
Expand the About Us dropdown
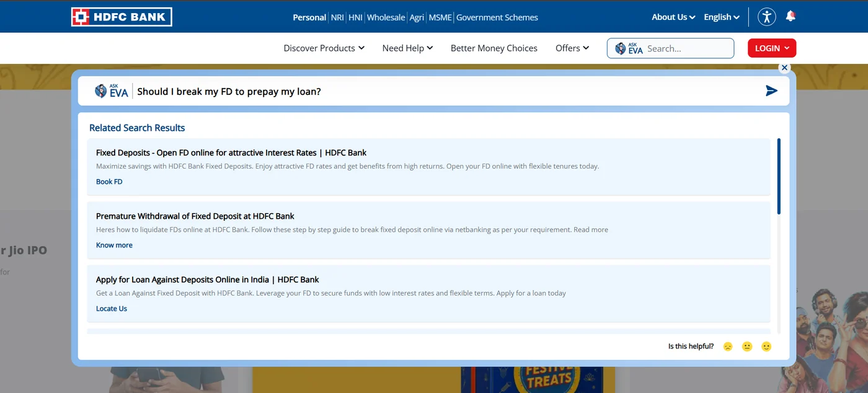[673, 17]
